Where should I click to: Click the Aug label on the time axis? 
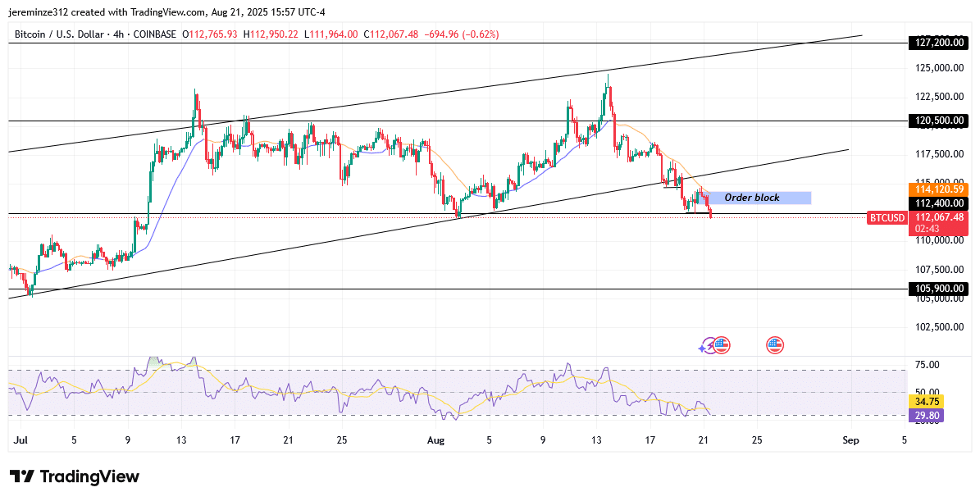click(435, 440)
